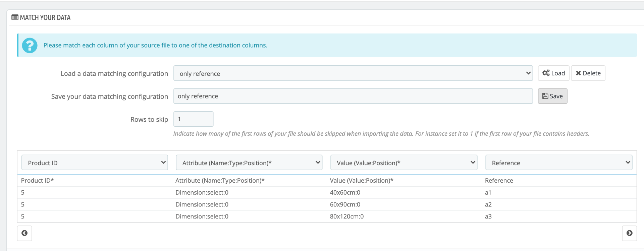Click the blue question mark help icon
Image resolution: width=644 pixels, height=251 pixels.
point(30,45)
